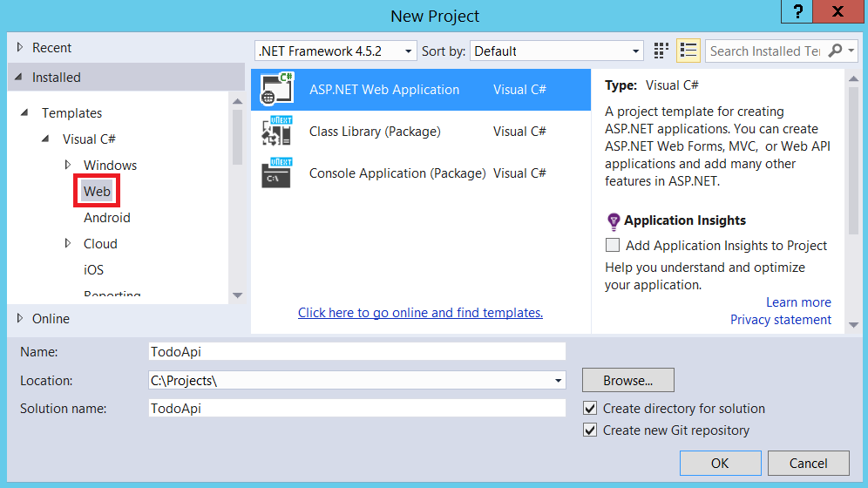Image resolution: width=868 pixels, height=488 pixels.
Task: Click the search magnifier icon
Action: point(835,51)
